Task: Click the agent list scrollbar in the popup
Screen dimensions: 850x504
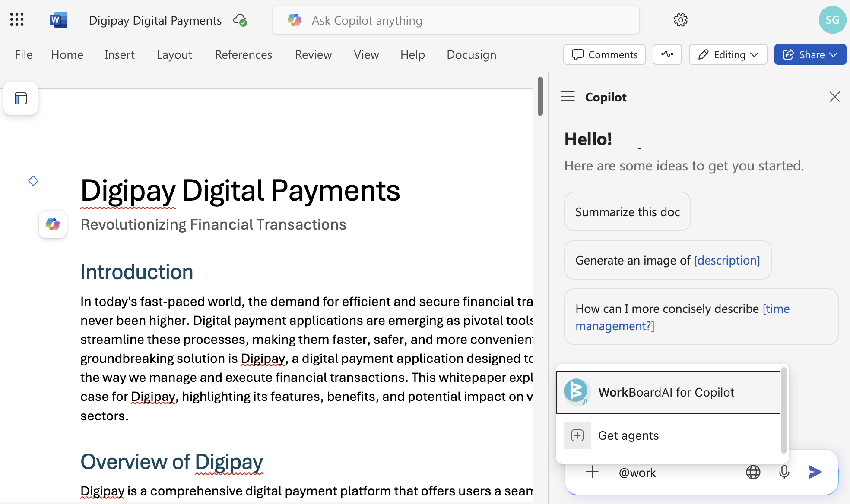Action: click(783, 410)
